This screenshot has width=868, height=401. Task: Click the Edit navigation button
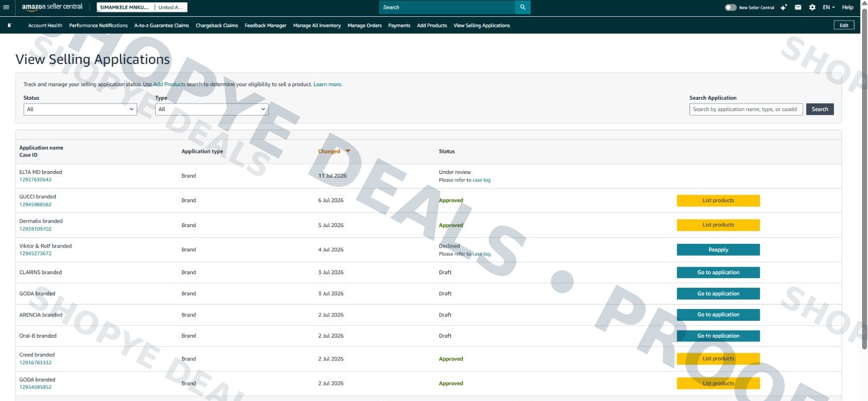click(844, 25)
